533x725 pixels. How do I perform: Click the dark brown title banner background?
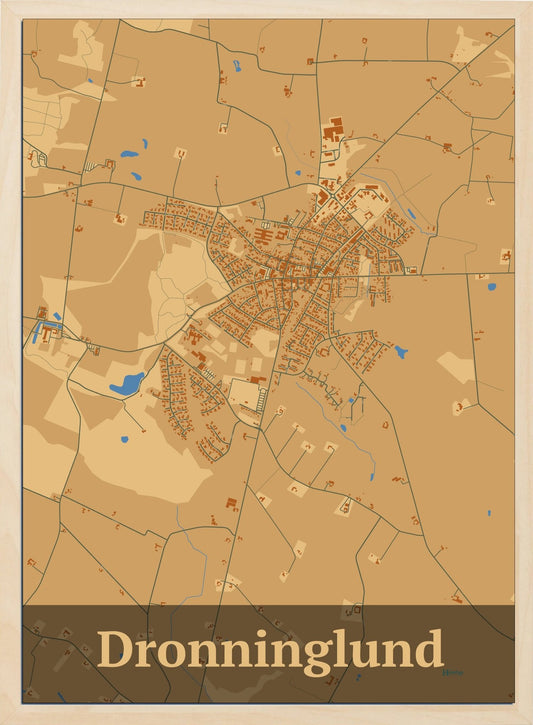(268, 654)
